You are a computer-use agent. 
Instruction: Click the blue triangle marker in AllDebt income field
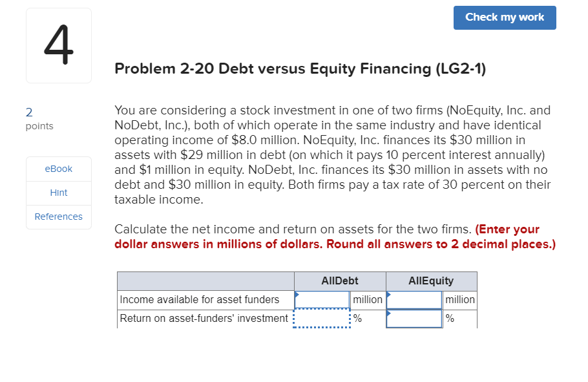pos(298,295)
